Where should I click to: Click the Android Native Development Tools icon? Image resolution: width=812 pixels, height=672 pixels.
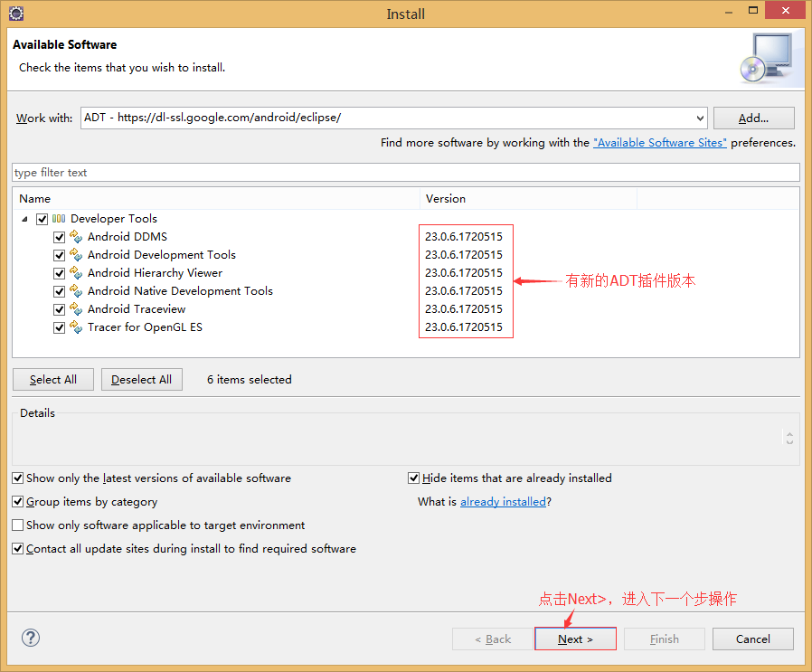[76, 291]
